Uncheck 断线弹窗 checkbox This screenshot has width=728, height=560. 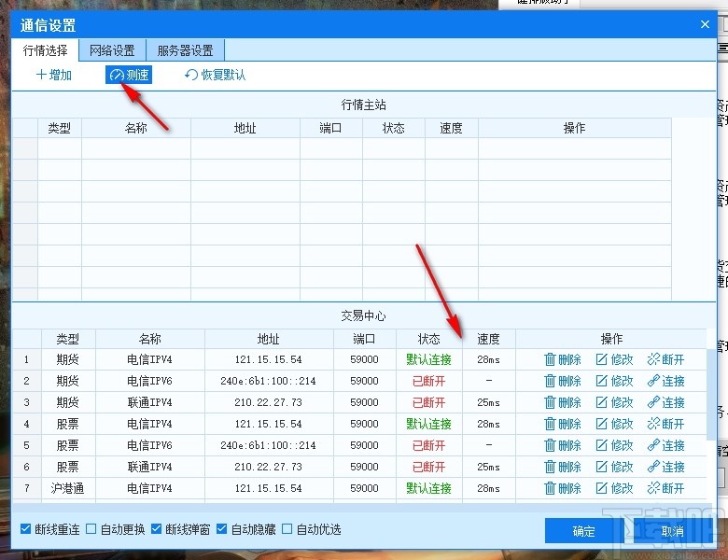point(157,529)
